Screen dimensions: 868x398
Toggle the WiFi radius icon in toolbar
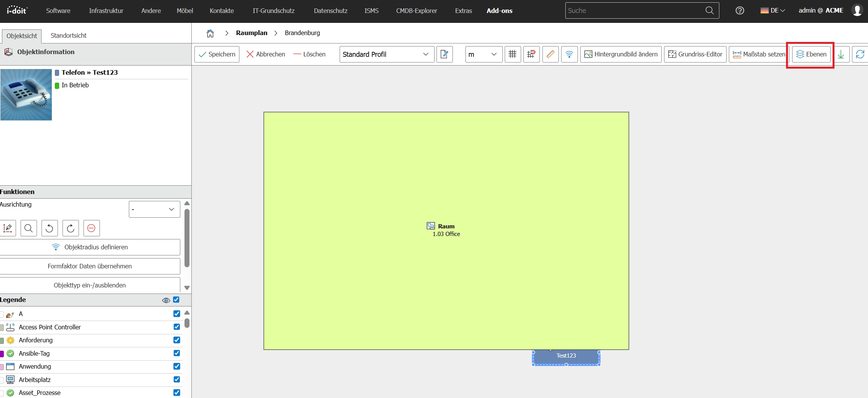569,54
